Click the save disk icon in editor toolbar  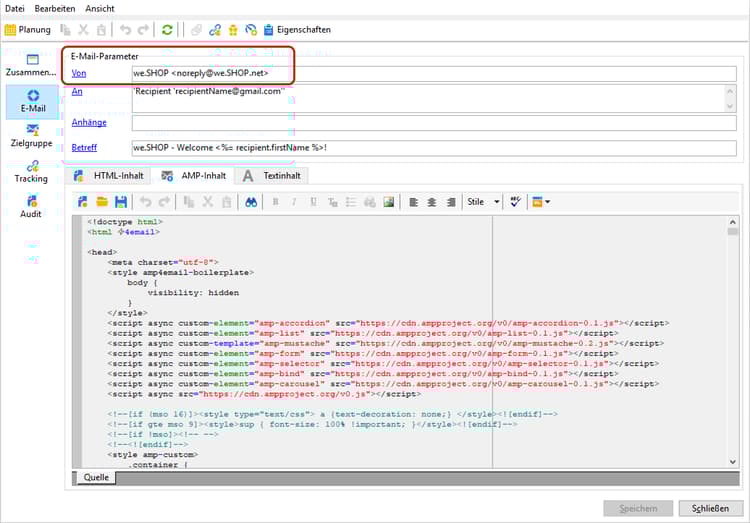coord(121,201)
